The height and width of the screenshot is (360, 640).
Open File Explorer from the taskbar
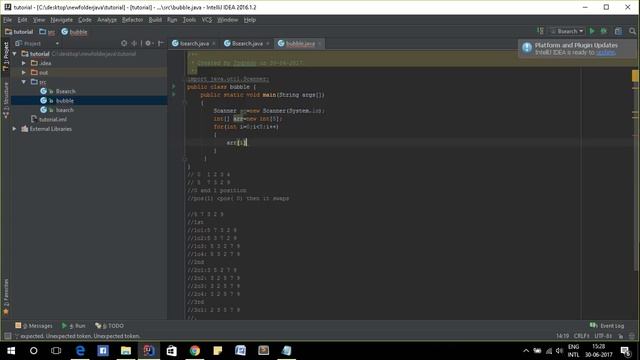coord(126,351)
